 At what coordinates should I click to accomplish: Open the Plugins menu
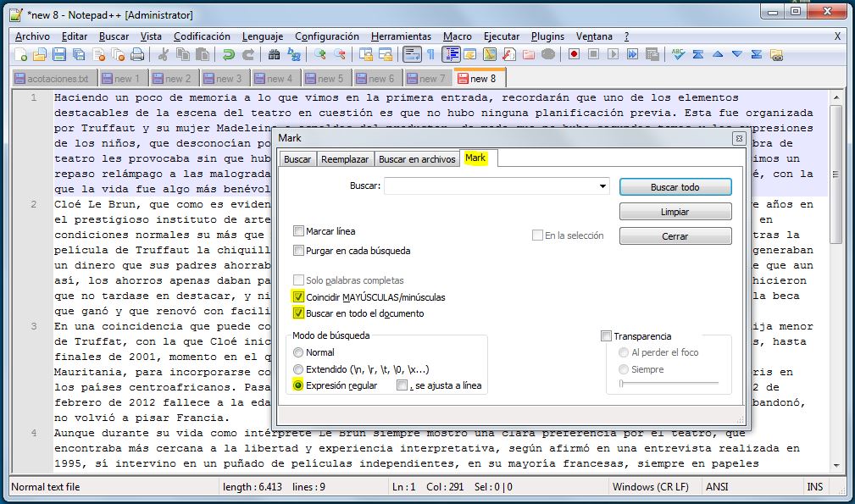pyautogui.click(x=547, y=36)
